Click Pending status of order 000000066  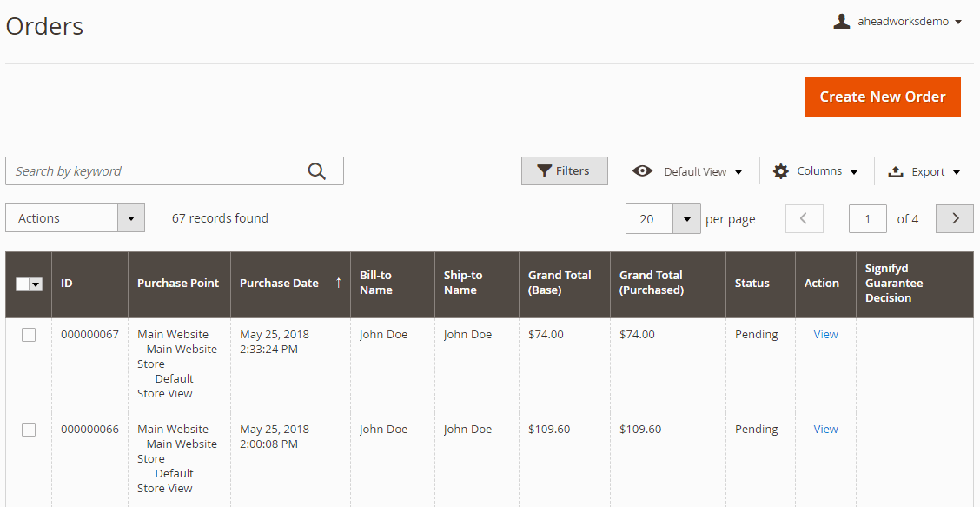756,429
